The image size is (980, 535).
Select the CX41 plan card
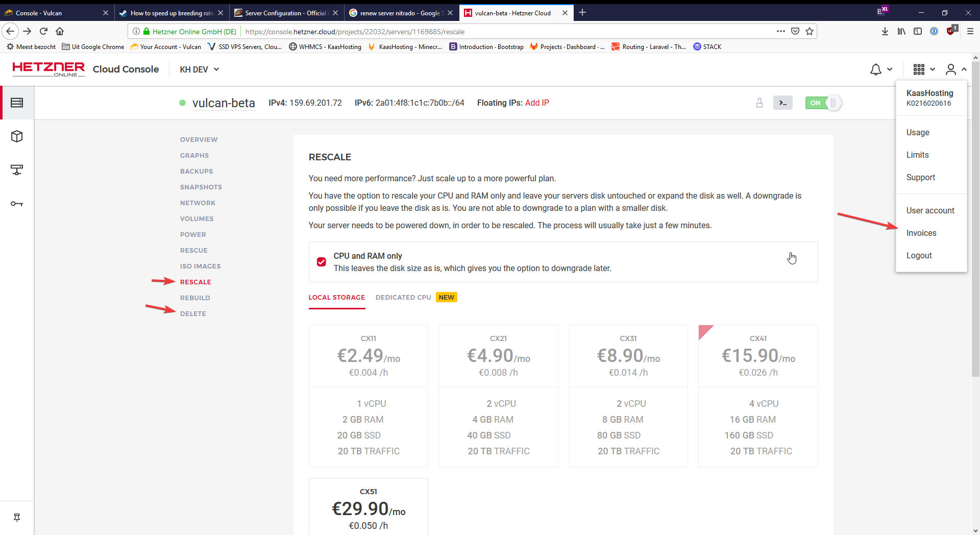[x=758, y=396]
